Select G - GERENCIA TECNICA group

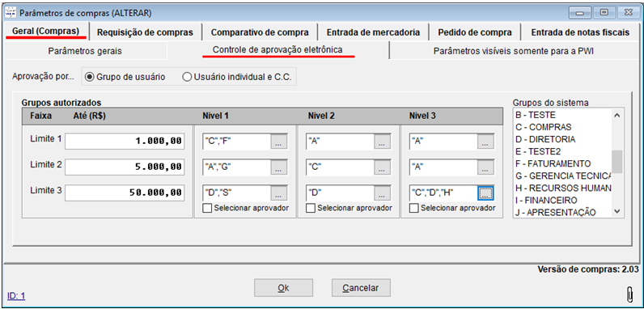[x=563, y=176]
